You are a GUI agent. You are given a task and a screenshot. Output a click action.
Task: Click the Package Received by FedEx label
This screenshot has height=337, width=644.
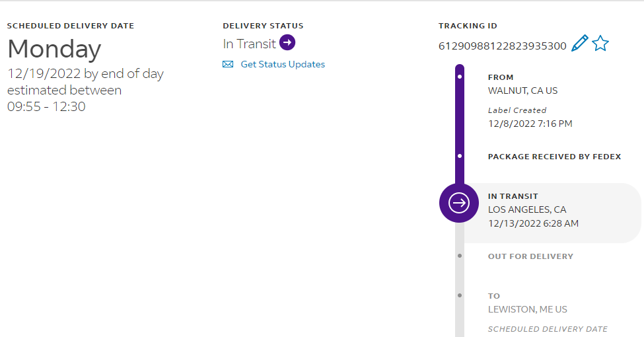pos(554,157)
